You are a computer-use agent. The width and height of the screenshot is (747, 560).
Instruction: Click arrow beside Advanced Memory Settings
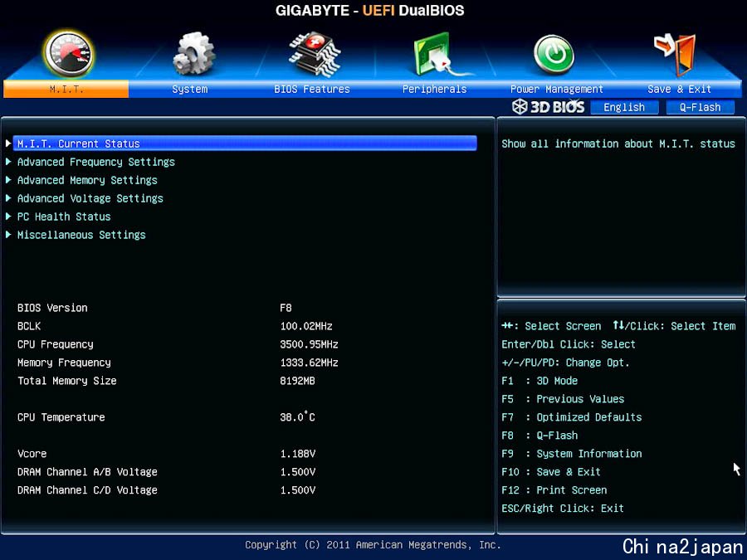click(x=8, y=179)
